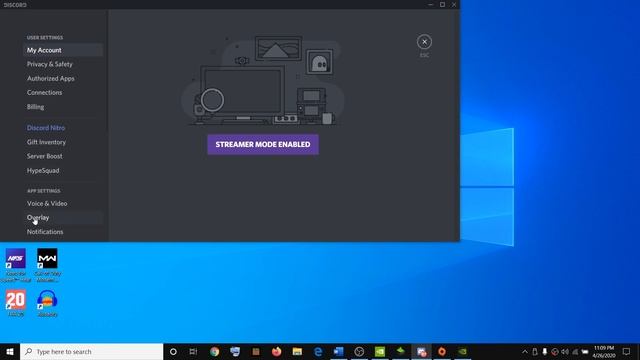Screen dimensions: 640x360
Task: Open My Account settings
Action: point(63,50)
